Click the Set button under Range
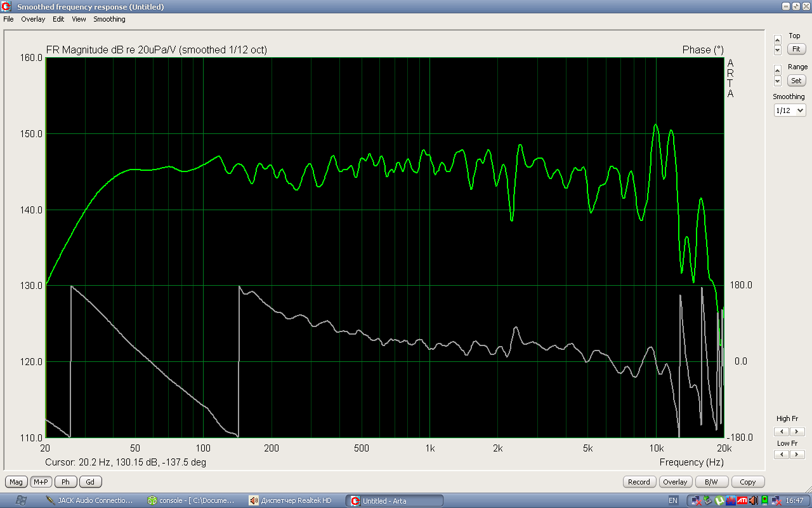This screenshot has width=812, height=508. [796, 81]
